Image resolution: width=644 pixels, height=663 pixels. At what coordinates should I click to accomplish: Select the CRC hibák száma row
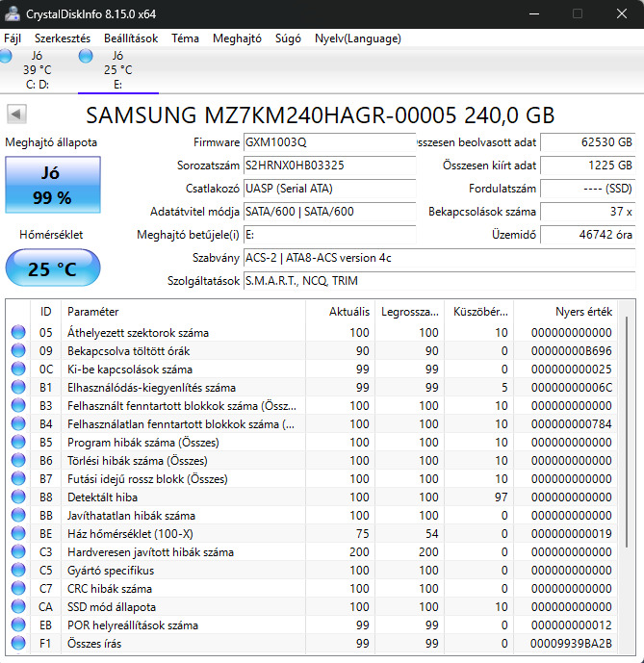coord(312,588)
